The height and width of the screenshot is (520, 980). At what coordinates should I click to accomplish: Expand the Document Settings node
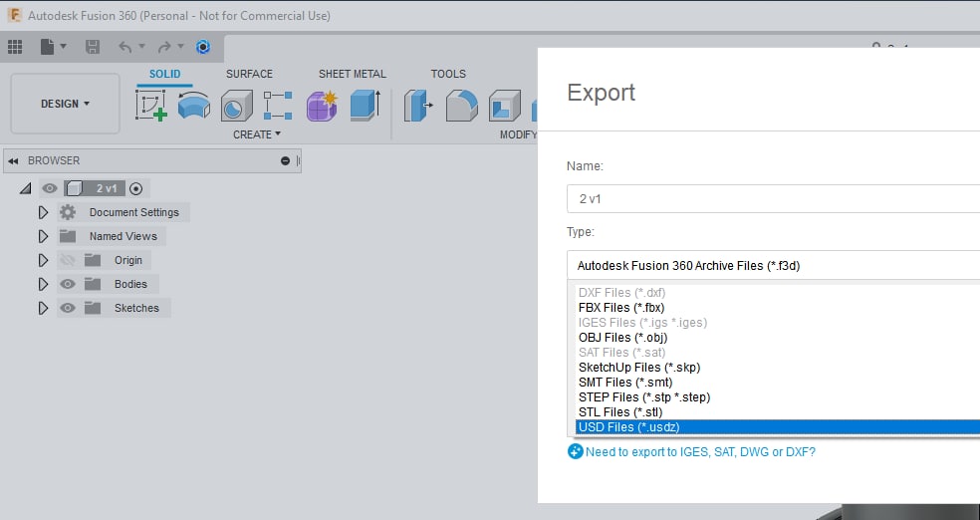point(43,212)
